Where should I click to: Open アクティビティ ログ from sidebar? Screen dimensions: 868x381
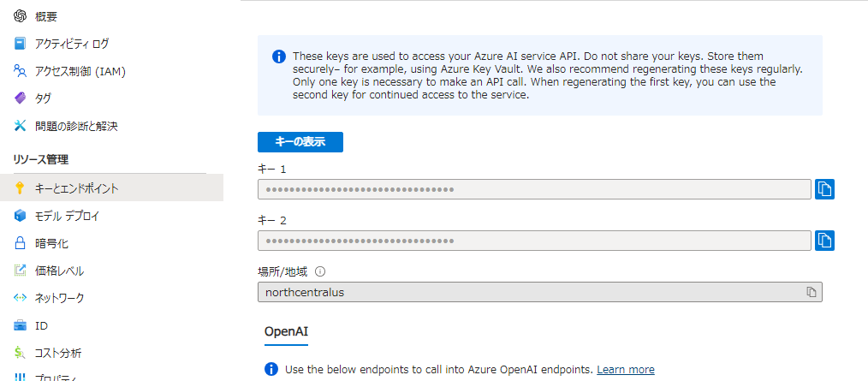click(x=71, y=44)
